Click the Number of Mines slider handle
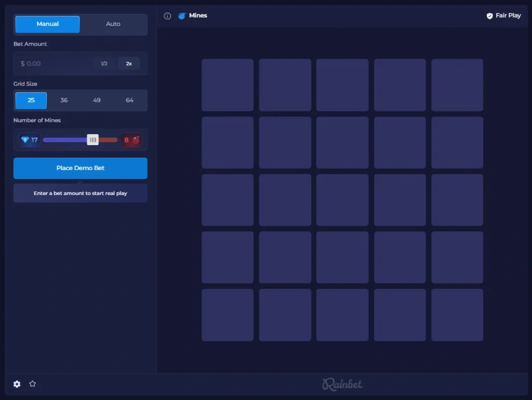This screenshot has height=400, width=532. click(x=92, y=140)
